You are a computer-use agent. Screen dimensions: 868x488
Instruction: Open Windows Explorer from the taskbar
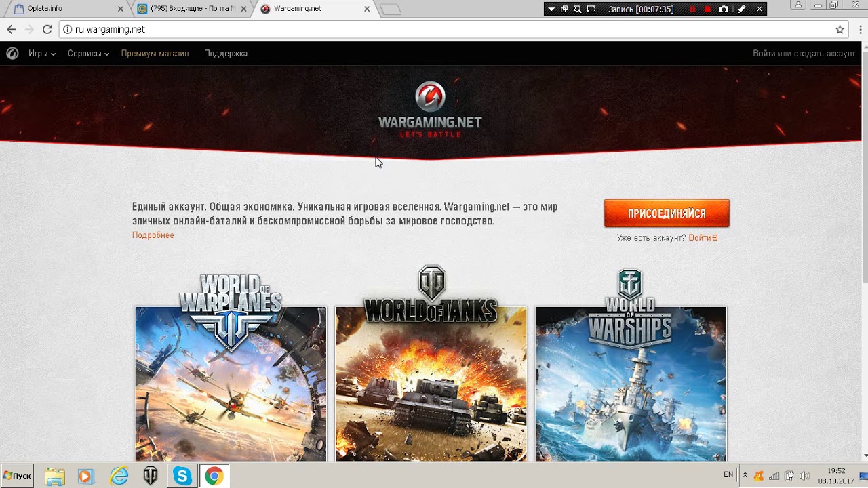[x=55, y=476]
